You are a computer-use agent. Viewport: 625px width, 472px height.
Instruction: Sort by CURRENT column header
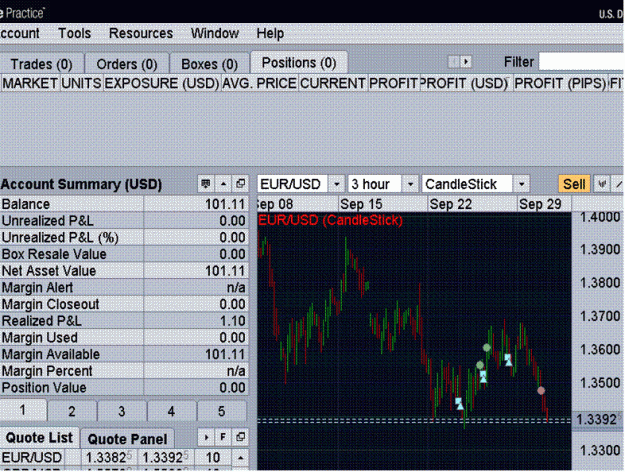(333, 83)
